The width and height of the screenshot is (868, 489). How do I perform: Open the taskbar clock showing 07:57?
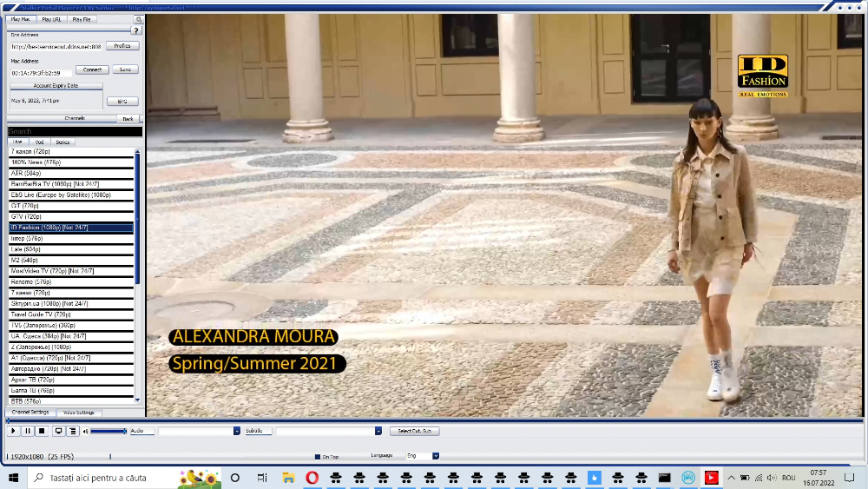[x=819, y=478]
